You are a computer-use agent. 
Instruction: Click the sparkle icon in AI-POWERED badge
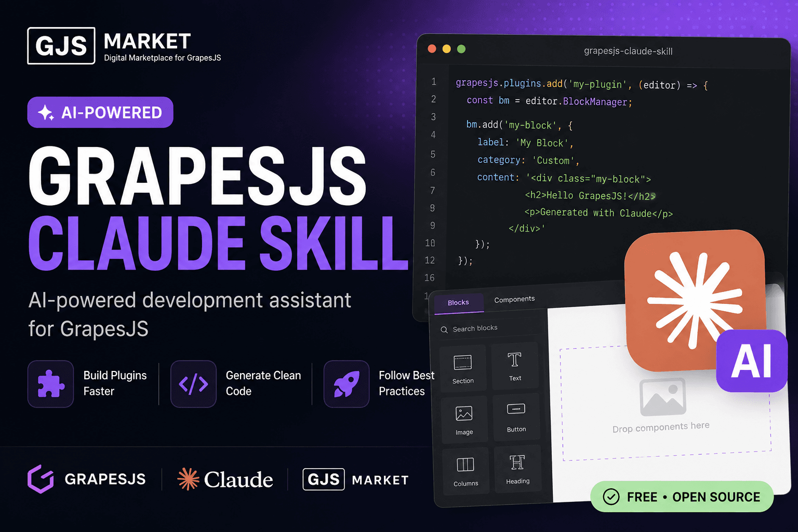click(46, 113)
